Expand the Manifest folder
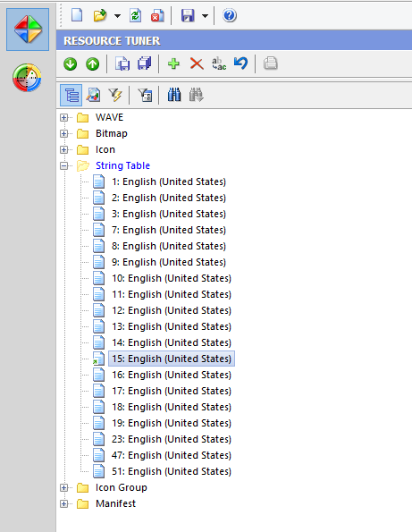The height and width of the screenshot is (532, 412). point(63,504)
